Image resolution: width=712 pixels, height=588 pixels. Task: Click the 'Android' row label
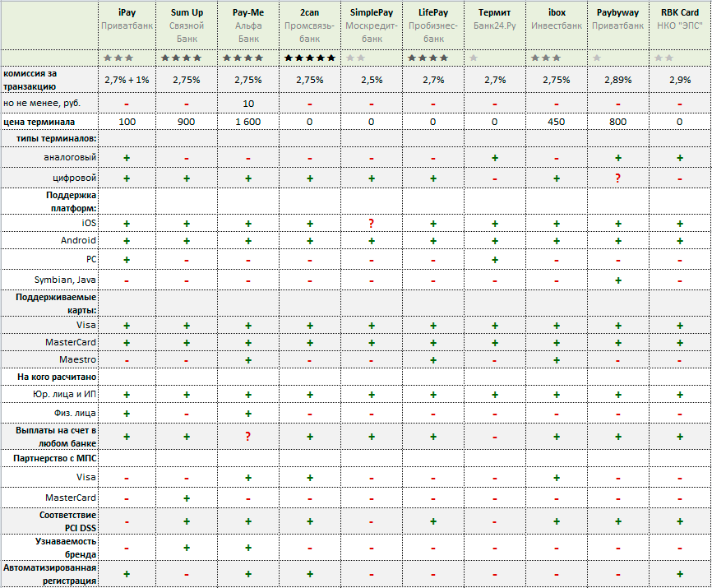(78, 240)
